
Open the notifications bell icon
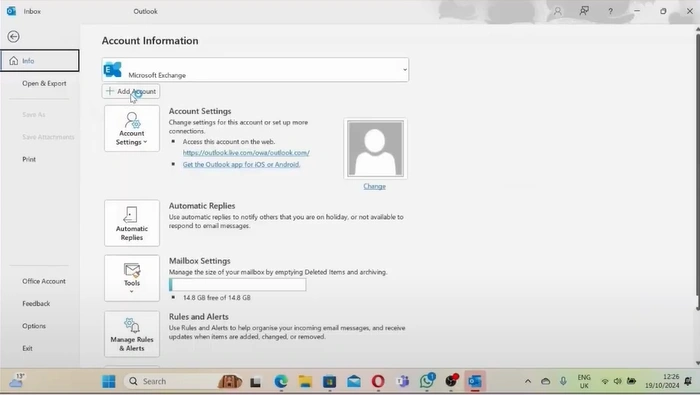(x=688, y=381)
